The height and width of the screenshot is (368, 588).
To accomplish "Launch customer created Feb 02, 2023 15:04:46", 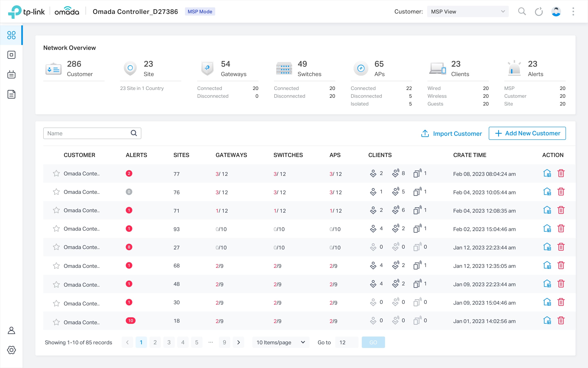I will pyautogui.click(x=547, y=229).
